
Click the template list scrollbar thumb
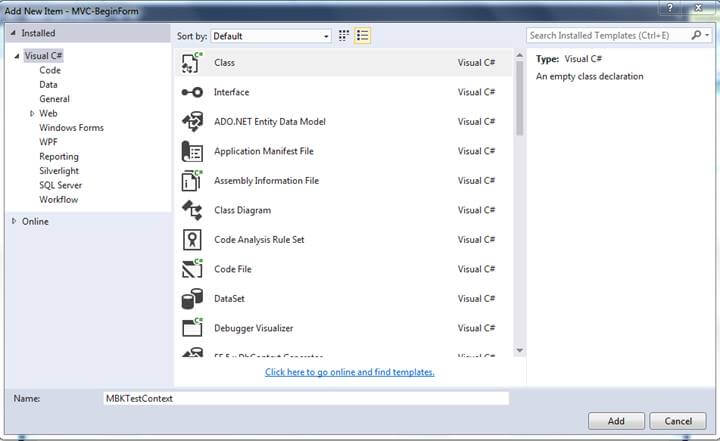tap(519, 98)
